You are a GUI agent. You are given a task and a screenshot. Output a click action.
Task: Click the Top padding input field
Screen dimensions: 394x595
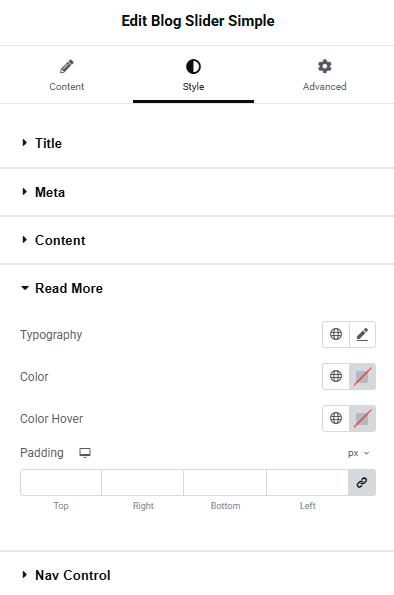click(x=61, y=482)
